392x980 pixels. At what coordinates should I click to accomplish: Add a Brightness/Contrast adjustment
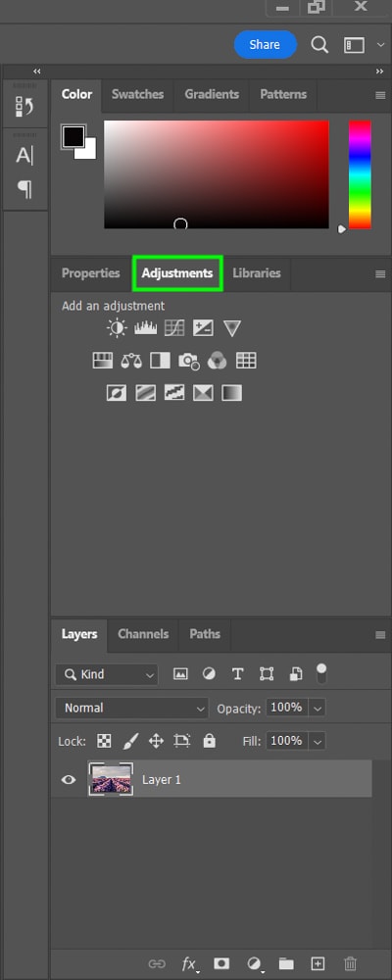pos(117,328)
